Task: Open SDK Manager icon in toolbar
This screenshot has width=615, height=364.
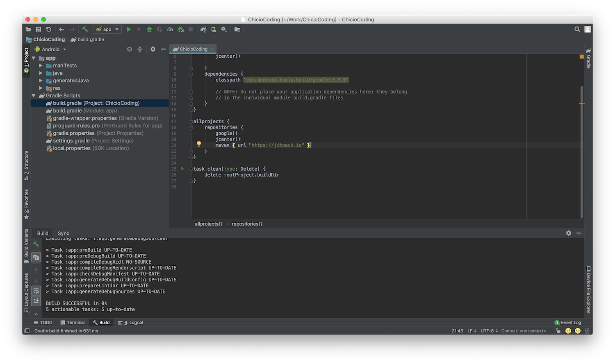Action: click(224, 29)
